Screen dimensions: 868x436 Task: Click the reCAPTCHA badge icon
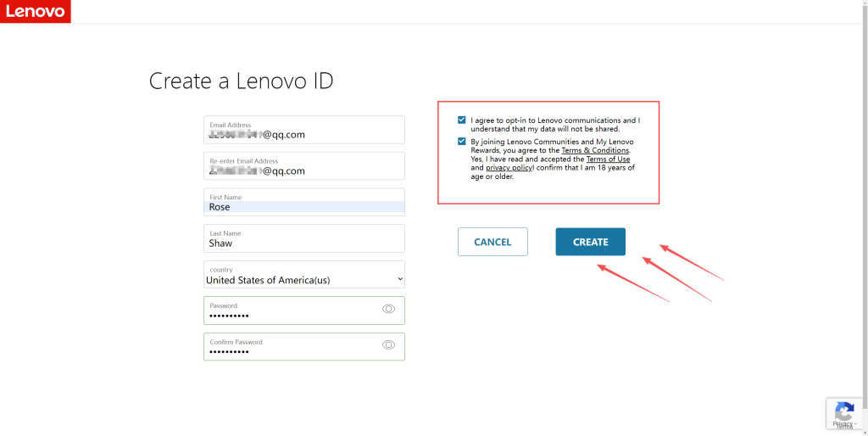[x=844, y=411]
